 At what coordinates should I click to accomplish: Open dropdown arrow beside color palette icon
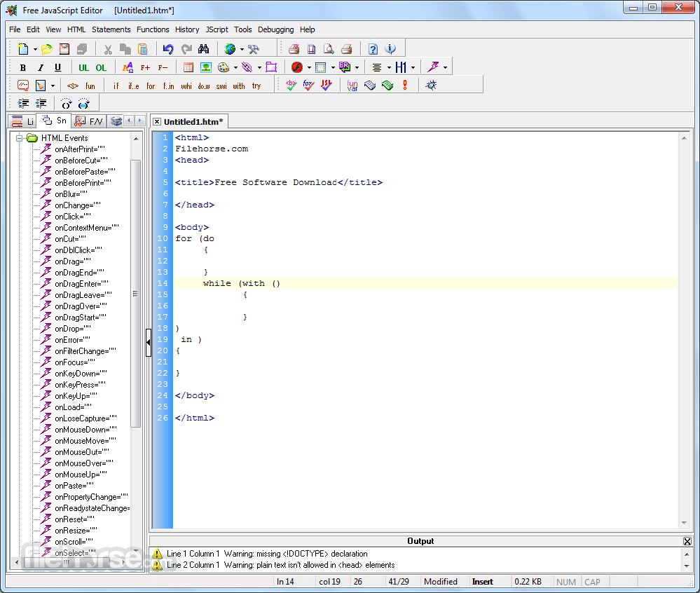click(235, 68)
